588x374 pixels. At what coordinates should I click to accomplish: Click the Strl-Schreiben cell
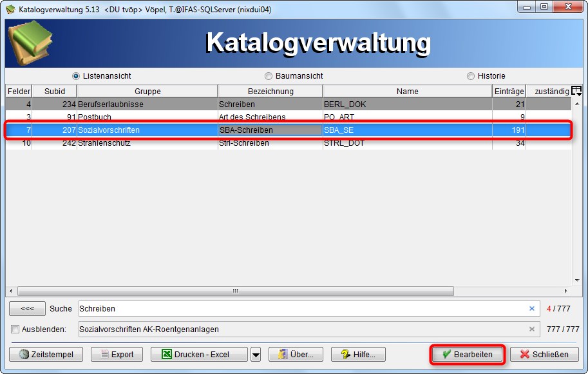click(x=270, y=143)
